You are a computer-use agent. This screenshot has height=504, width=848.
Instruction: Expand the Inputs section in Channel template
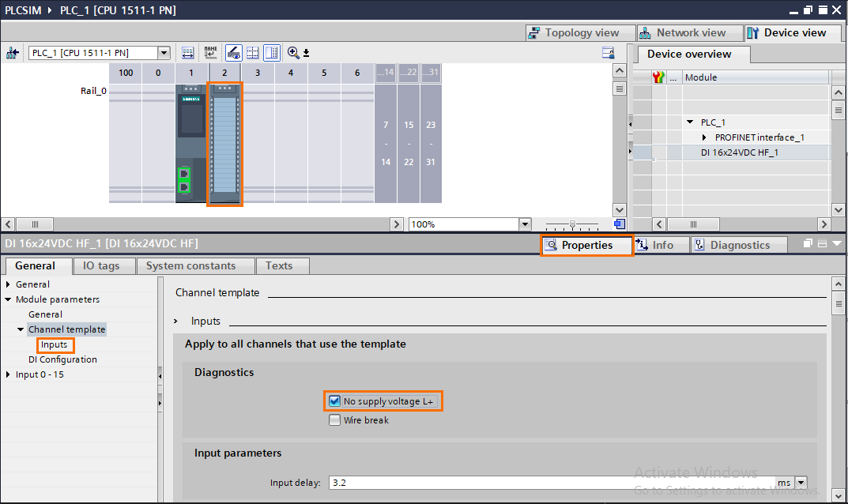[x=175, y=321]
